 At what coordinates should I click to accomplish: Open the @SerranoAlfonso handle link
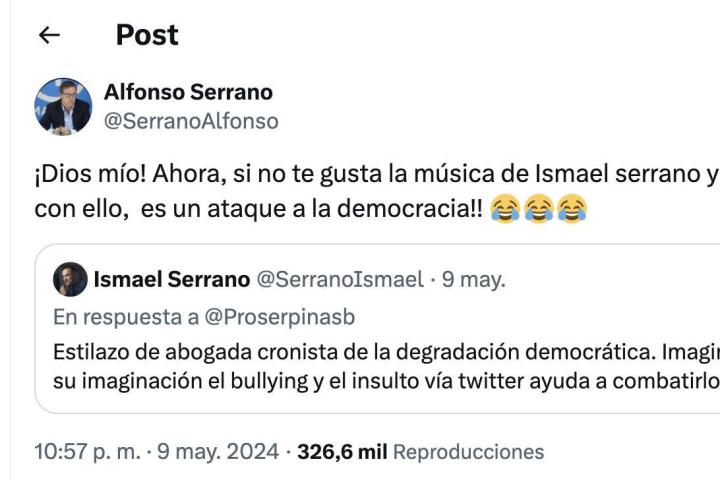click(x=191, y=121)
